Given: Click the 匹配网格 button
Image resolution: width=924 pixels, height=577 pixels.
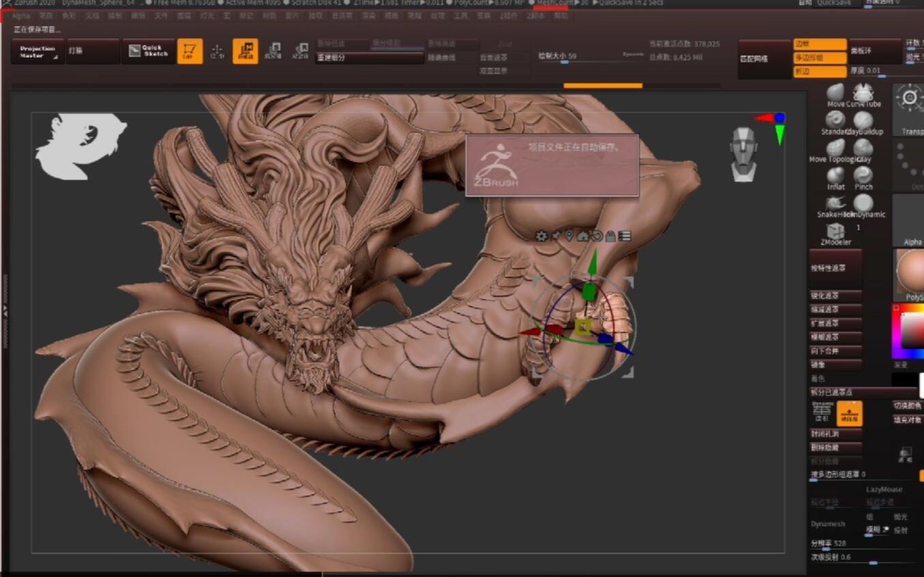Looking at the screenshot, I should point(764,59).
